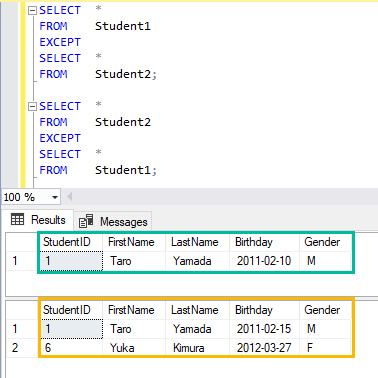Viewport: 378px width, 378px height.
Task: Click the Gender cell showing F
Action: [325, 348]
